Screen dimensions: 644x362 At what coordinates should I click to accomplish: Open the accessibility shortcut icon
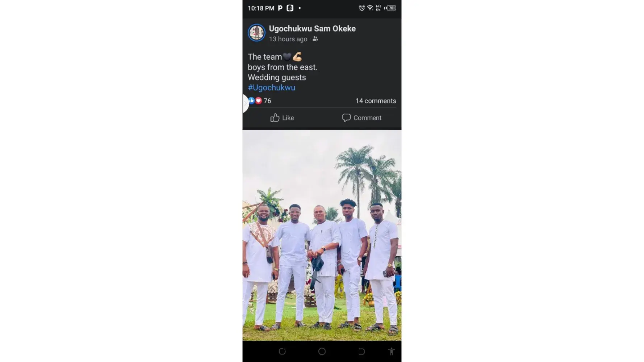[x=391, y=352]
